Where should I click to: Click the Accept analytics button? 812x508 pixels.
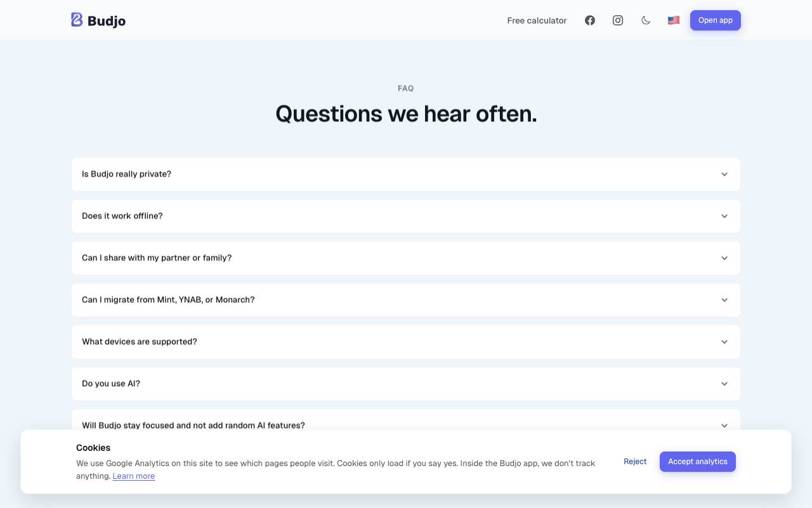pos(698,462)
